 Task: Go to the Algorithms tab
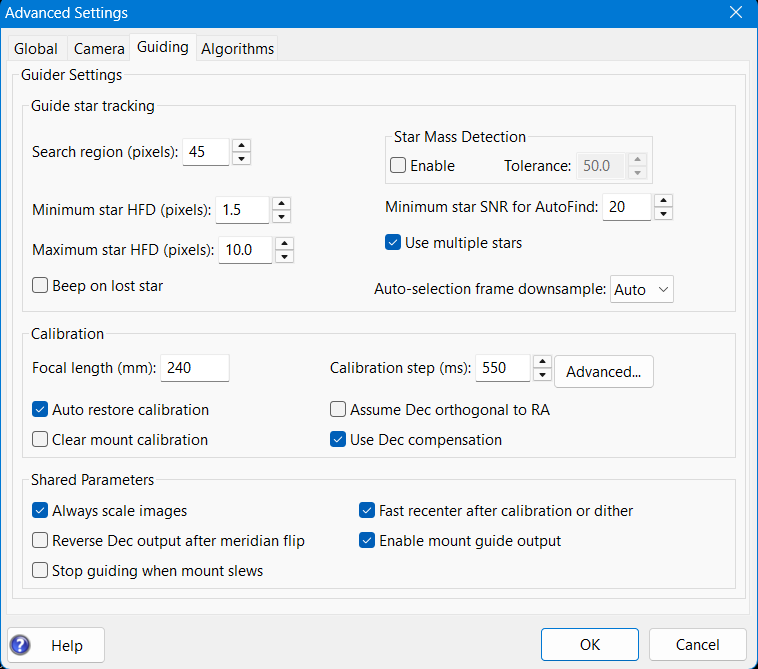(x=237, y=48)
